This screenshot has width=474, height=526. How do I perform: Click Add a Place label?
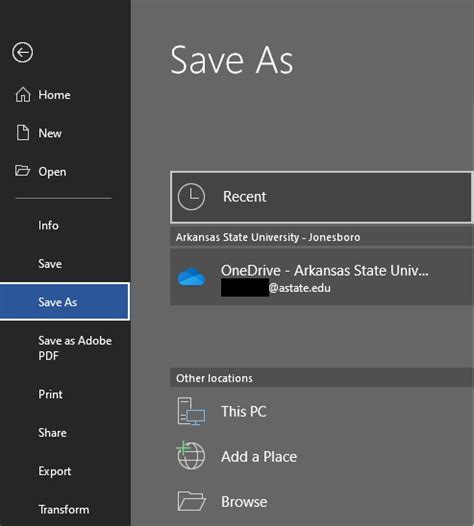coord(259,457)
